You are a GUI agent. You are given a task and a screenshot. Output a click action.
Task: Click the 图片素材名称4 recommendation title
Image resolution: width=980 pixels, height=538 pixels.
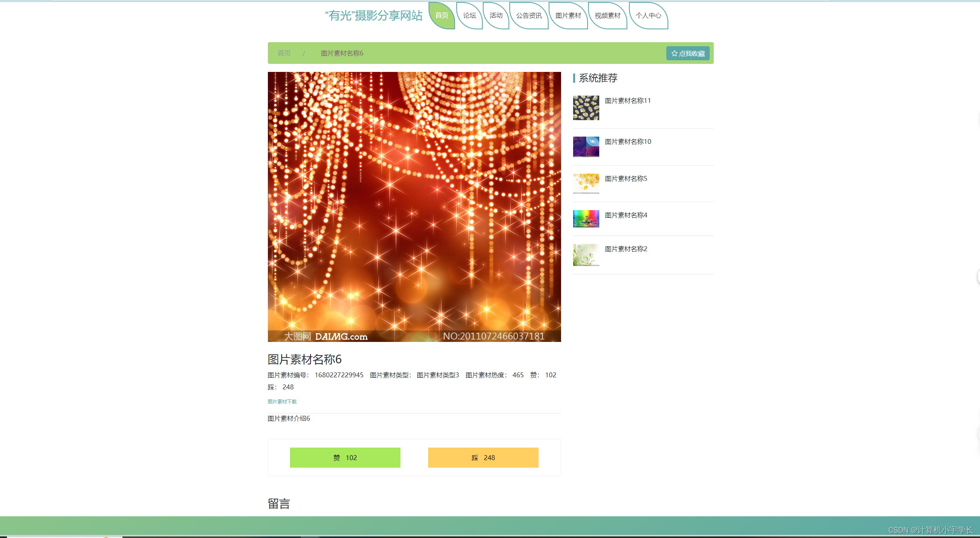(626, 215)
